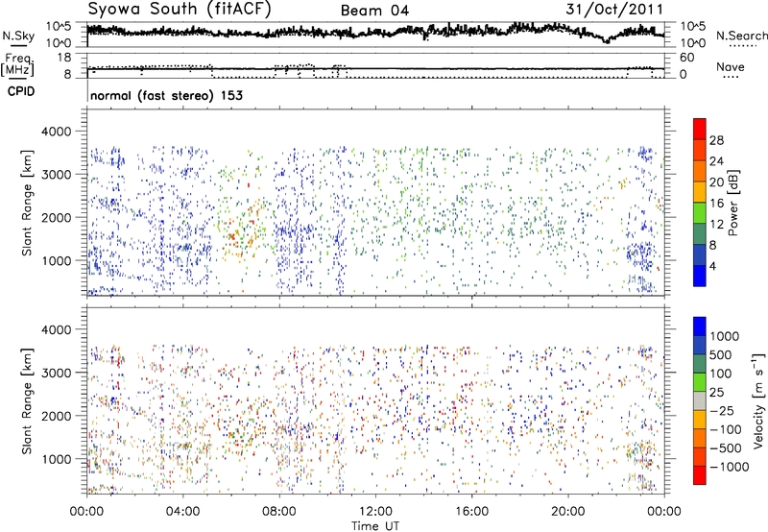Viewport: 768px width, 532px height.
Task: Click the '28' Power colorbar tick label
Action: pyautogui.click(x=716, y=140)
